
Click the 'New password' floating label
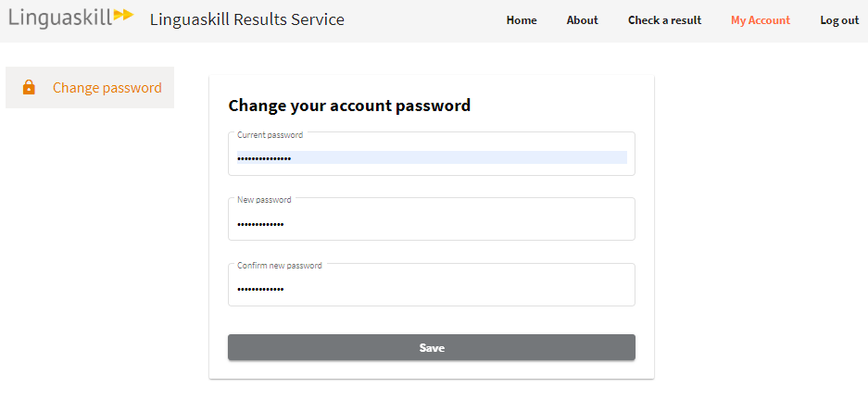[264, 200]
